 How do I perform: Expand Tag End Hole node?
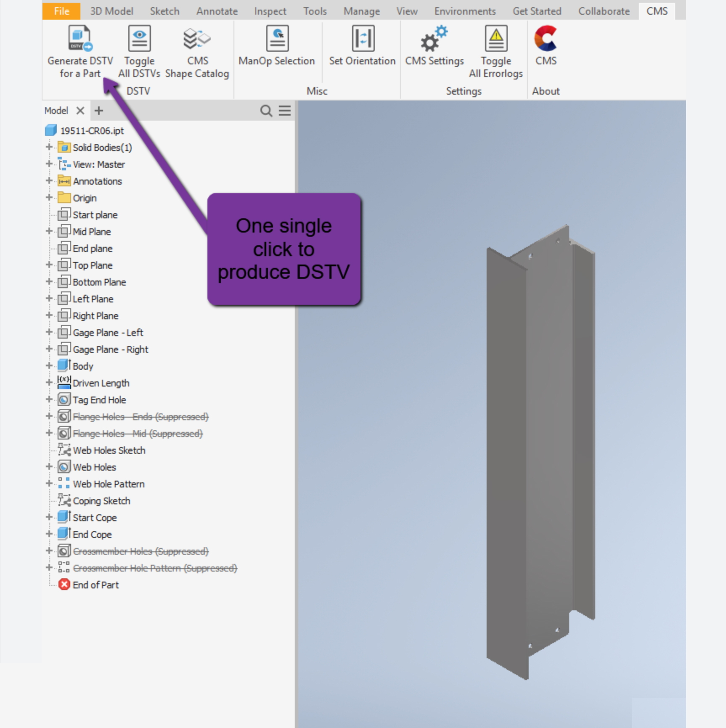pyautogui.click(x=49, y=400)
